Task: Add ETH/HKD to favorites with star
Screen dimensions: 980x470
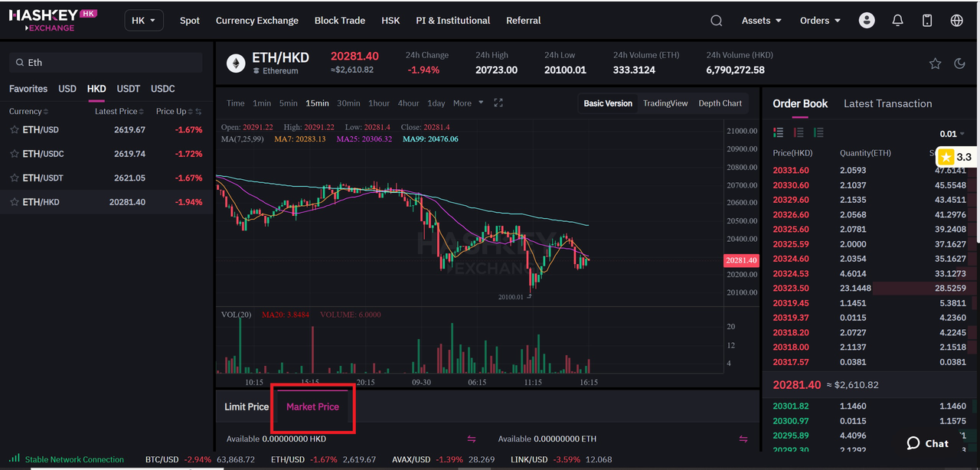Action: point(935,64)
